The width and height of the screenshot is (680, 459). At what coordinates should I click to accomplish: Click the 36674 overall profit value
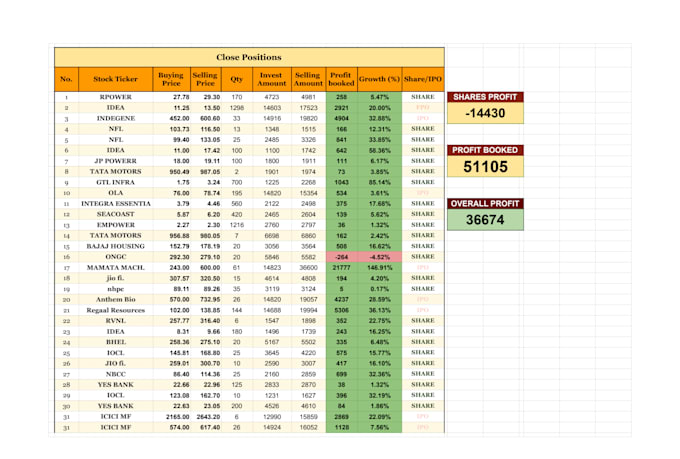click(485, 220)
